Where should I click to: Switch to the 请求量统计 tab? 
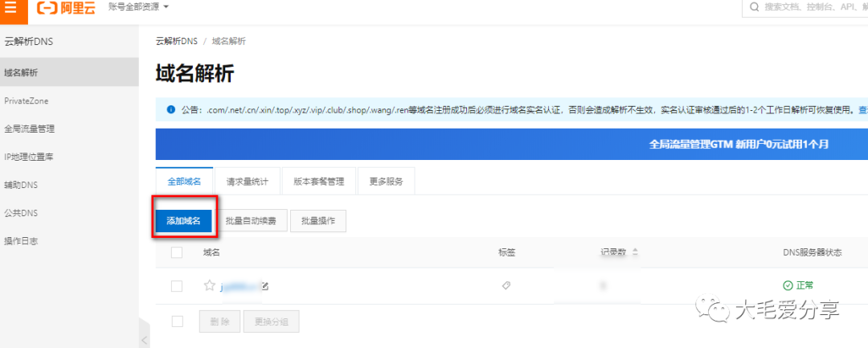click(247, 182)
